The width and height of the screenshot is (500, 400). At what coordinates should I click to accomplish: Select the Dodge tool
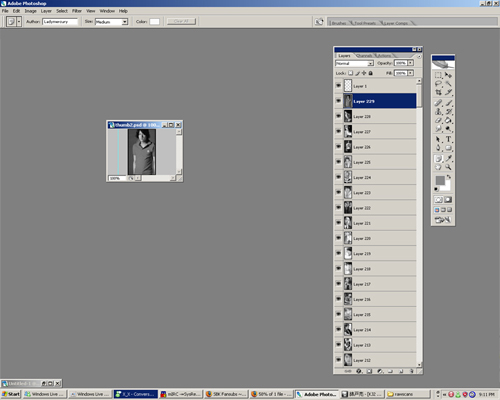pyautogui.click(x=449, y=129)
